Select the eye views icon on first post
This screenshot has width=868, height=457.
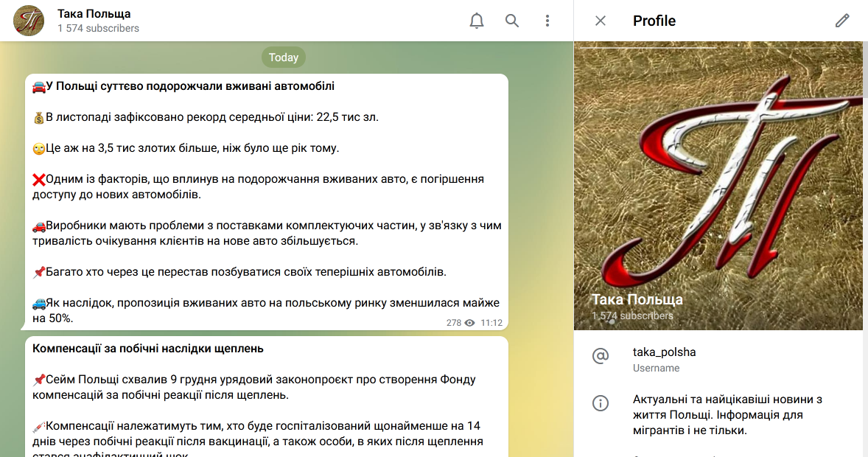click(469, 323)
